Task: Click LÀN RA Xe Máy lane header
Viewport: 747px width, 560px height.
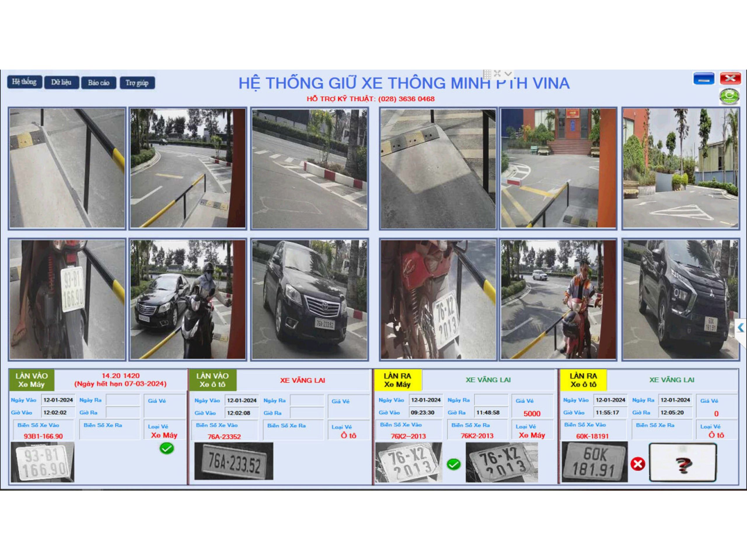Action: tap(397, 380)
